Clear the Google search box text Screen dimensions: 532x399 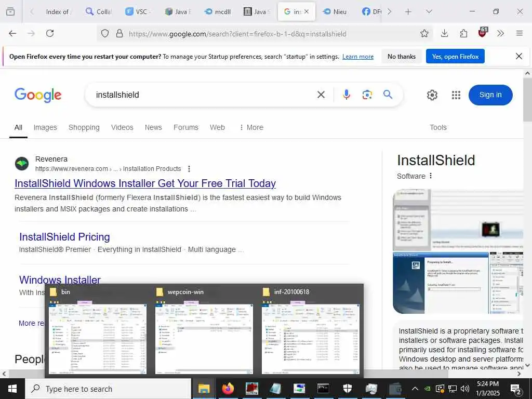(x=321, y=95)
